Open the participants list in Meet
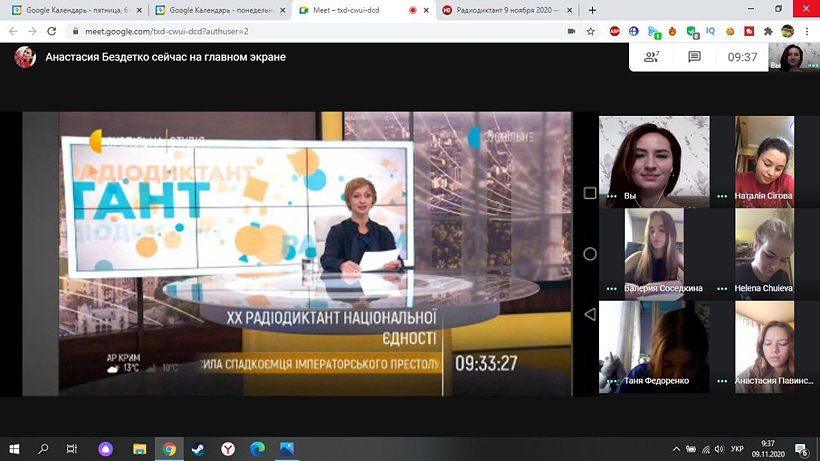This screenshot has width=820, height=461. coord(652,57)
